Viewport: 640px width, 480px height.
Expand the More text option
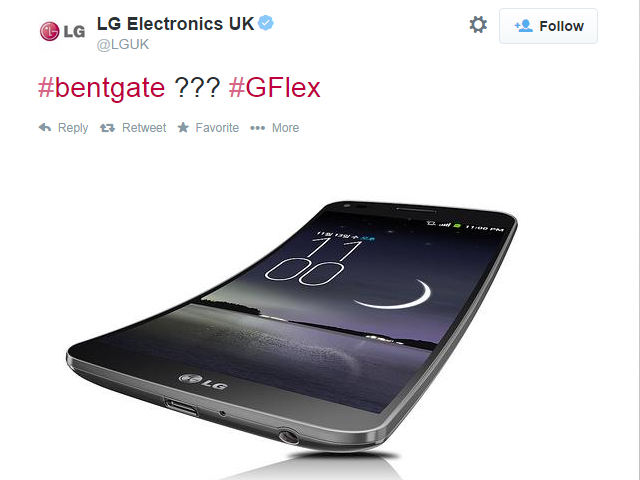coord(286,128)
